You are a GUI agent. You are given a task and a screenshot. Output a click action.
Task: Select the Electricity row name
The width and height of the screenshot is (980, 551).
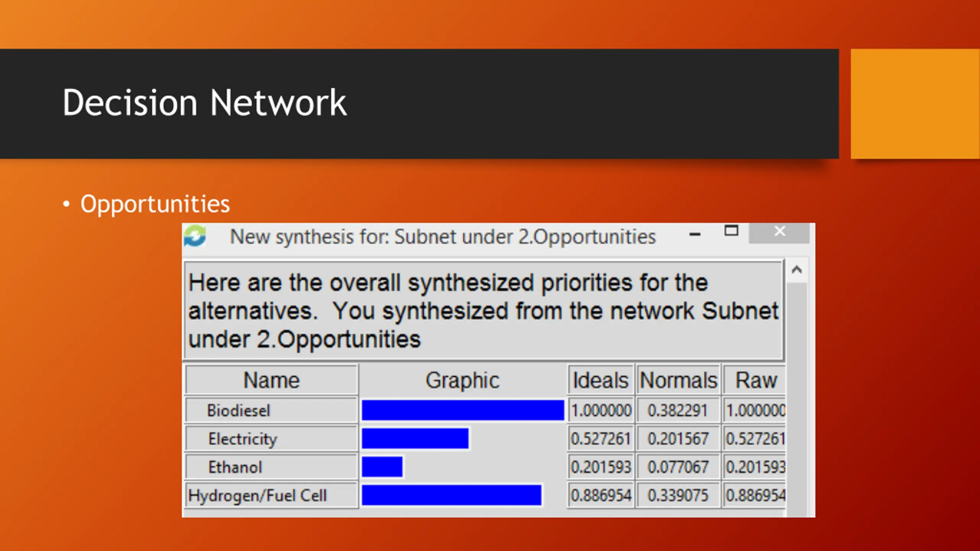242,439
